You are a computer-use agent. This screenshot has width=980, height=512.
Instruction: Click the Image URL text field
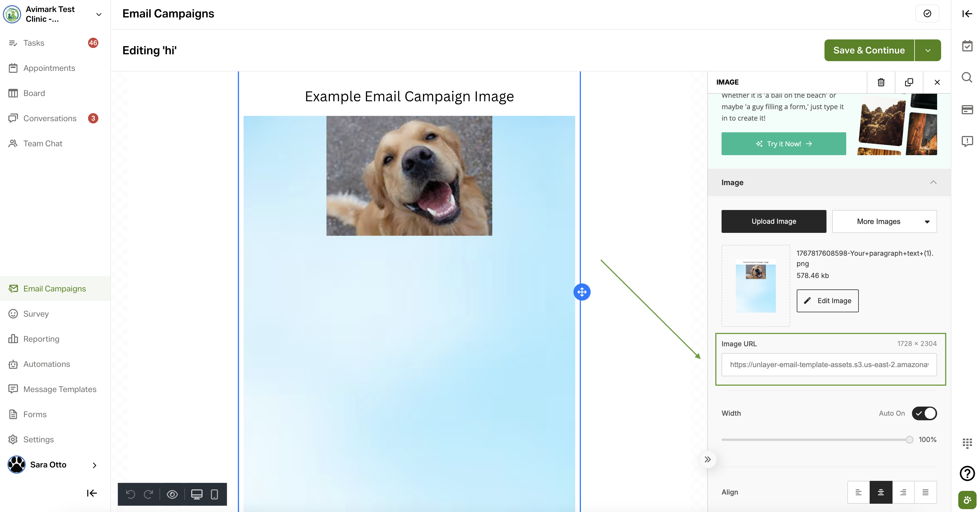click(x=828, y=365)
